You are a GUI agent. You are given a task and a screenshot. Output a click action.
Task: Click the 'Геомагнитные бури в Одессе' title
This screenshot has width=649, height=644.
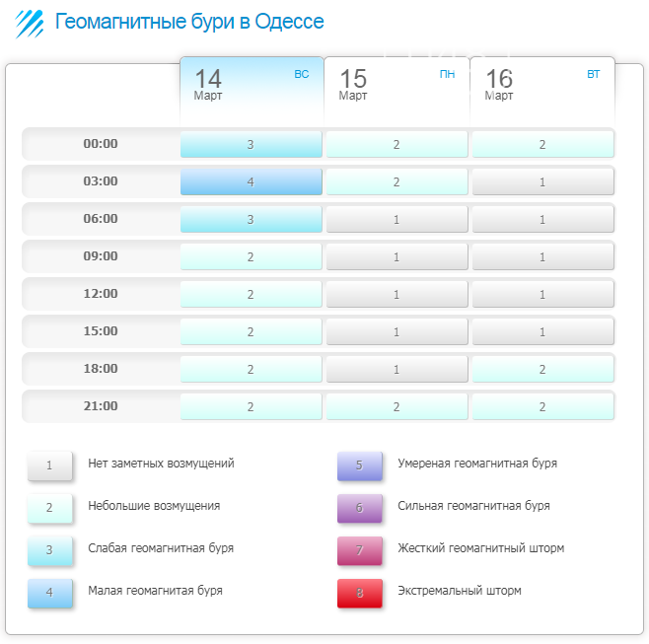[188, 22]
